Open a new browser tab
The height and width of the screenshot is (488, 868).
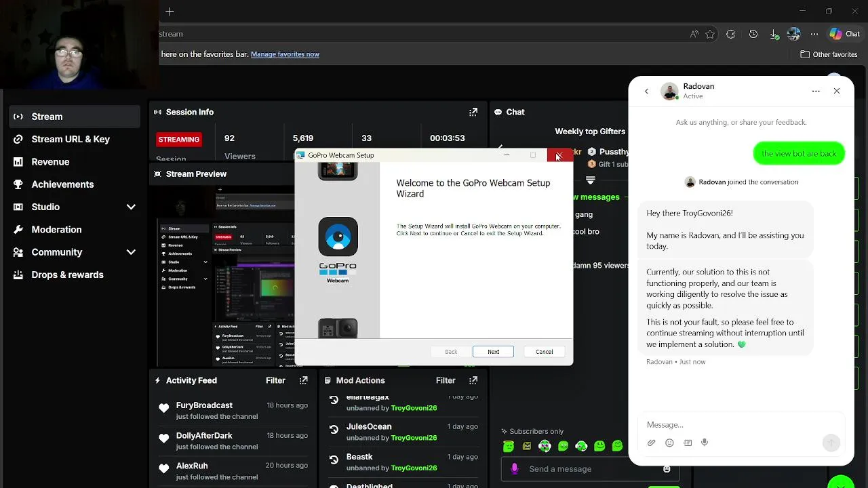pyautogui.click(x=170, y=12)
